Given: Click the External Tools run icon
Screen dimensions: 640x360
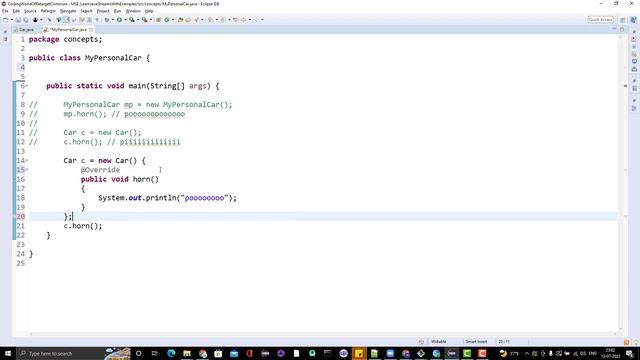Looking at the screenshot, I should coord(144,20).
